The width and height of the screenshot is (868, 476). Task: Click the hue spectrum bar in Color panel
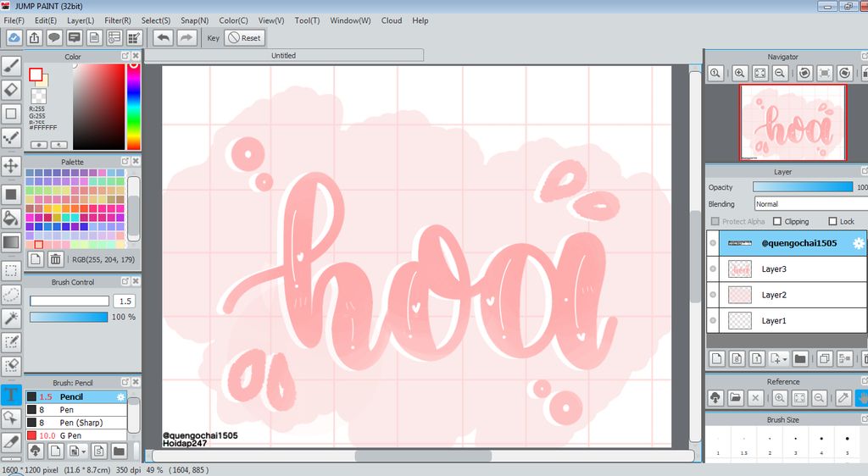click(x=133, y=106)
